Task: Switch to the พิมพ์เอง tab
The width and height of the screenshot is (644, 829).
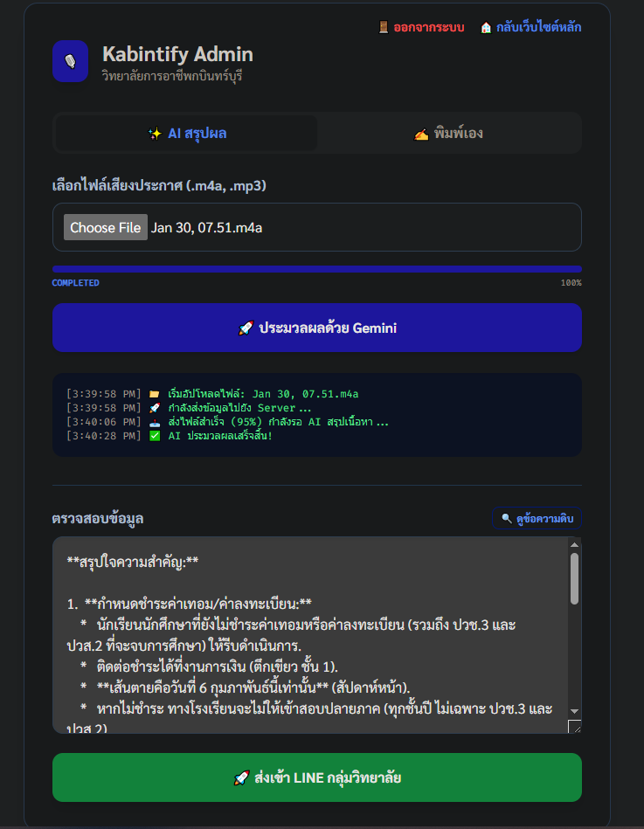Action: coord(448,134)
